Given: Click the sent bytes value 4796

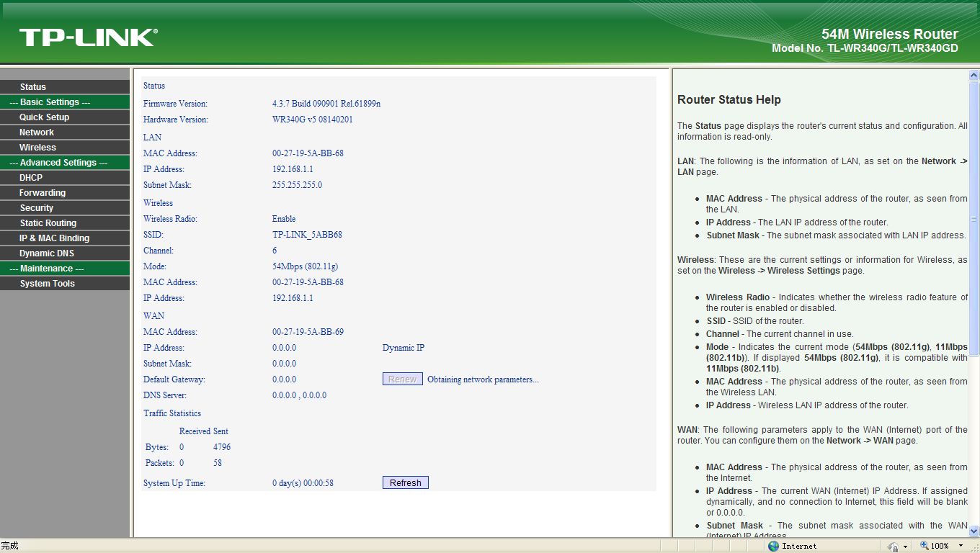Looking at the screenshot, I should click(x=222, y=447).
